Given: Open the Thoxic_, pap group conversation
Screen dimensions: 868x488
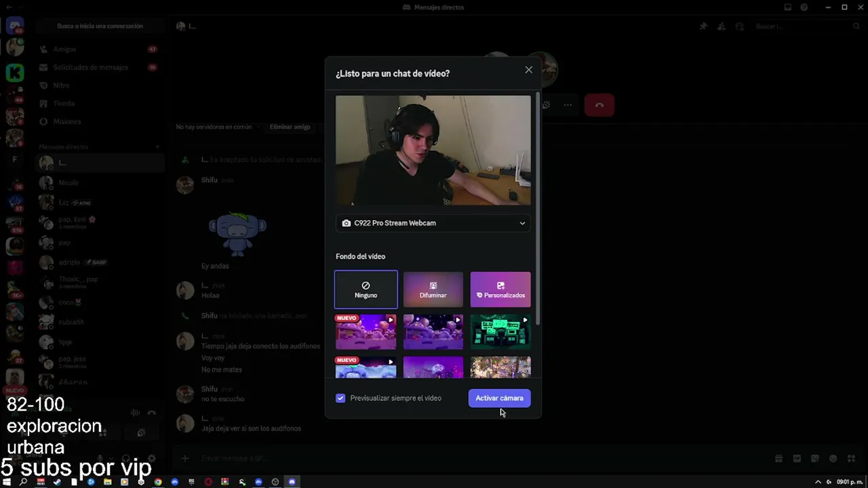Looking at the screenshot, I should click(100, 282).
